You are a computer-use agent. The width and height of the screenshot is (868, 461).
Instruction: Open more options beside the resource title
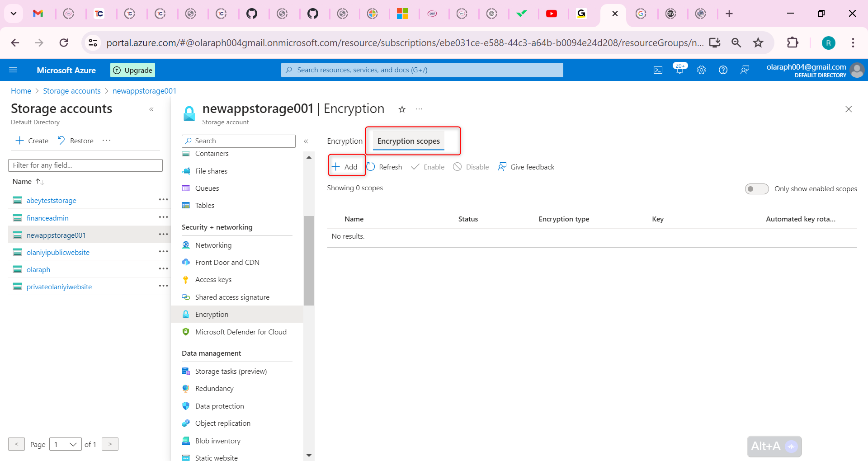click(420, 109)
